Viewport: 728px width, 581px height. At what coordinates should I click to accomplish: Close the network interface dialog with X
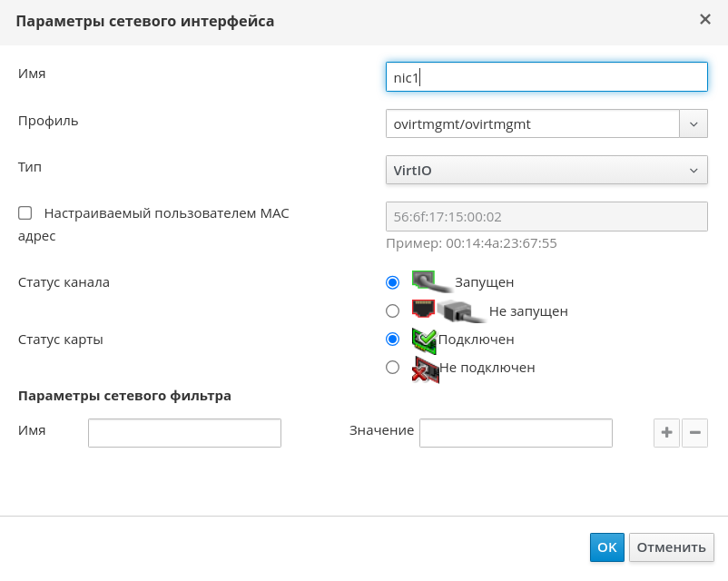click(704, 19)
